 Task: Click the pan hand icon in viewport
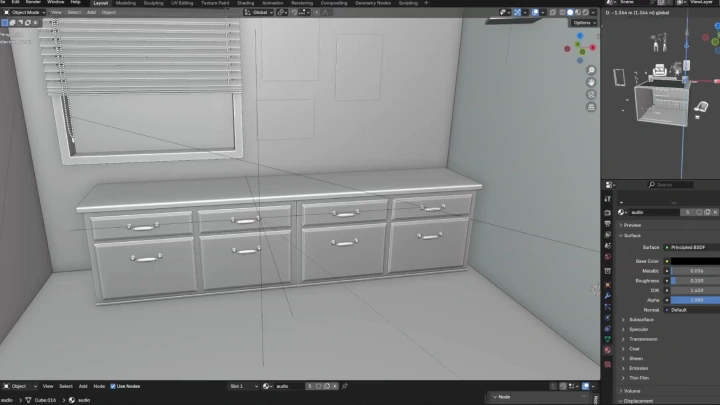pos(591,81)
